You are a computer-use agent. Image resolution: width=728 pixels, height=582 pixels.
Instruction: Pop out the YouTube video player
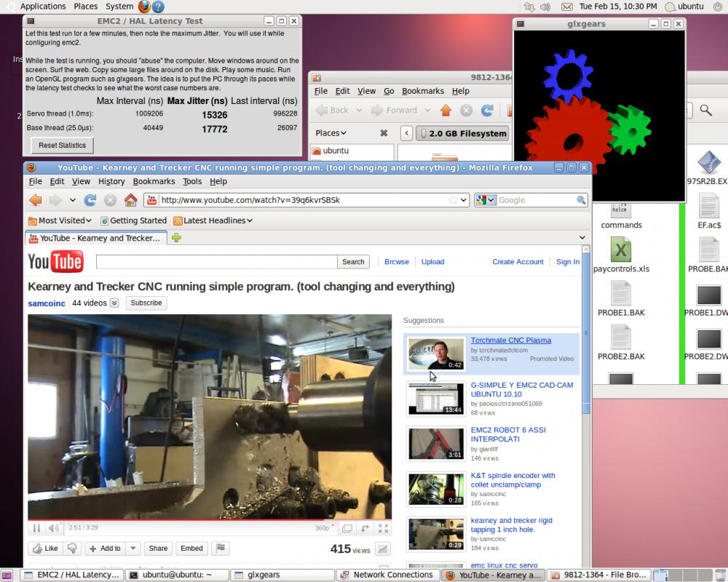[x=347, y=527]
